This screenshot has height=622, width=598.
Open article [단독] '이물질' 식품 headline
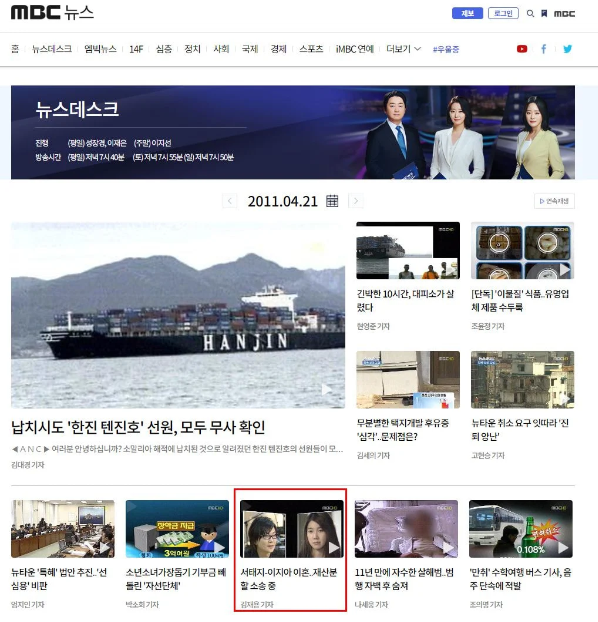(x=520, y=300)
